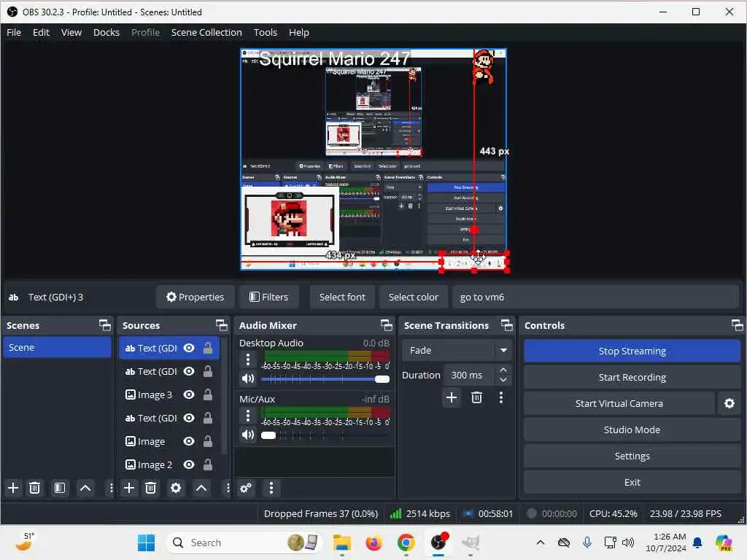The height and width of the screenshot is (560, 747).
Task: Click Start Virtual Camera button
Action: (619, 403)
